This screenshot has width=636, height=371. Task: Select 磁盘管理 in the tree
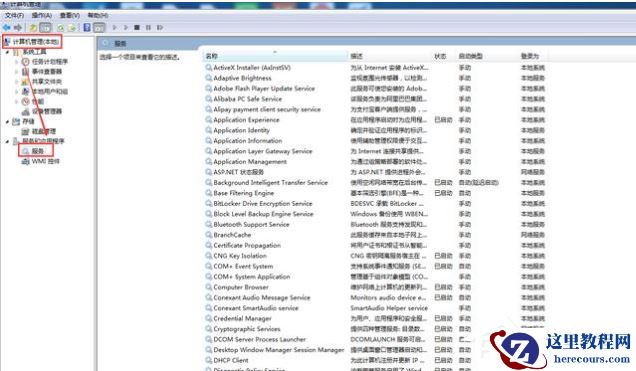click(44, 131)
